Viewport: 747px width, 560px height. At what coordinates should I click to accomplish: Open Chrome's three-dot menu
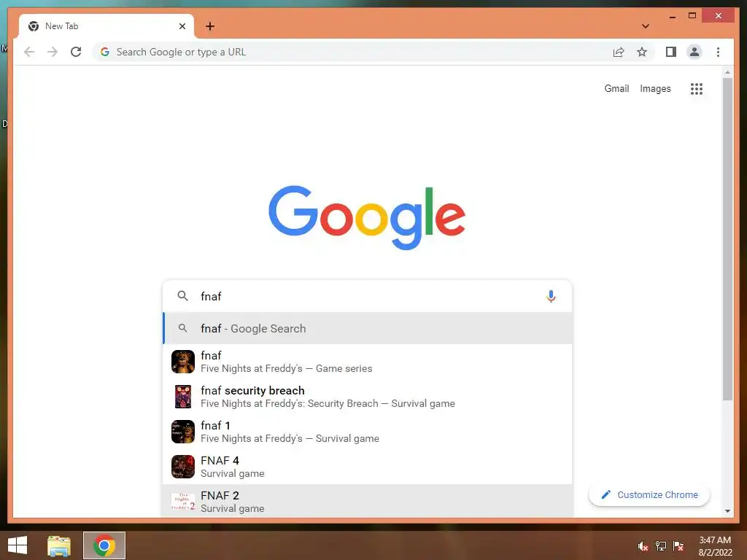(718, 52)
